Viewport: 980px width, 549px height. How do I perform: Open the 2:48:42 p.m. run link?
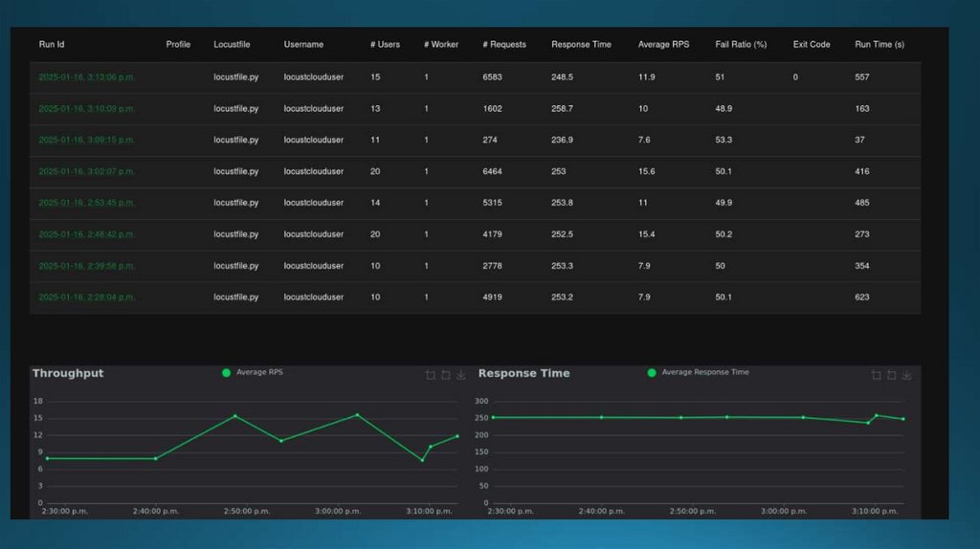coord(86,234)
